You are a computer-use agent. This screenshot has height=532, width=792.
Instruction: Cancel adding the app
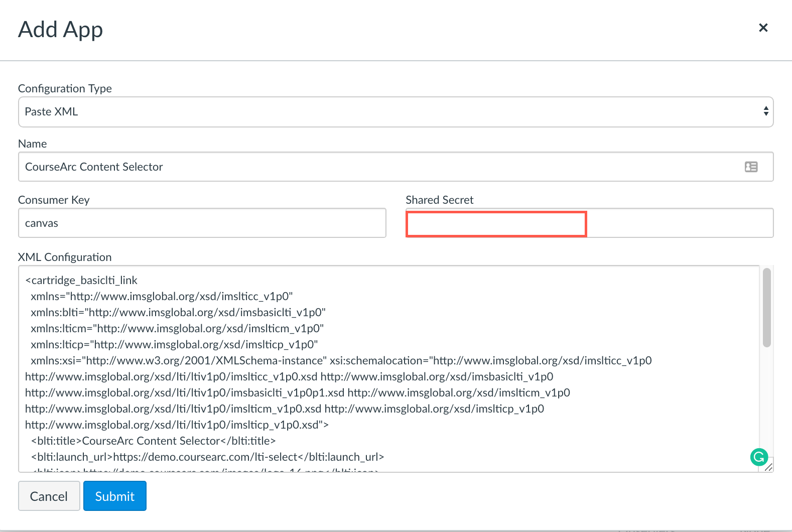pyautogui.click(x=49, y=496)
